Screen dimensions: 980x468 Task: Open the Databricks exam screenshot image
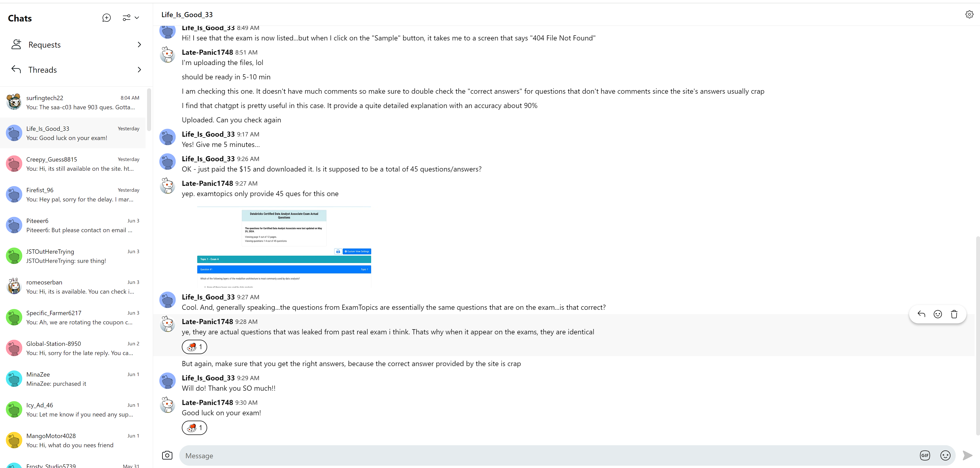(284, 247)
